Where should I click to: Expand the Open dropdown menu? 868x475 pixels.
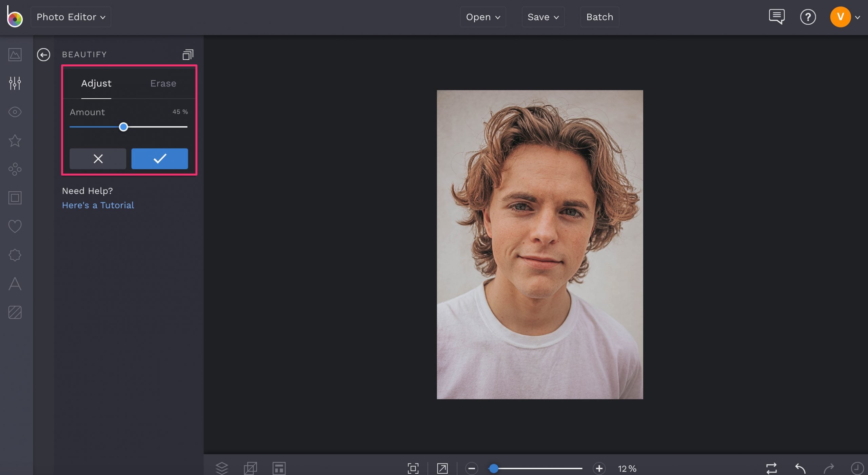click(482, 17)
